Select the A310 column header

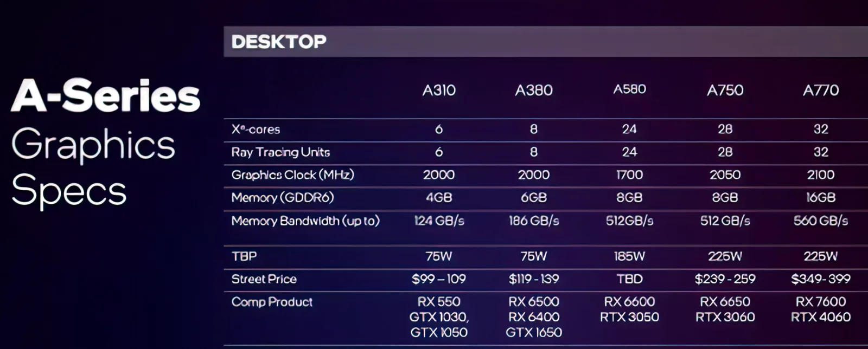[439, 90]
